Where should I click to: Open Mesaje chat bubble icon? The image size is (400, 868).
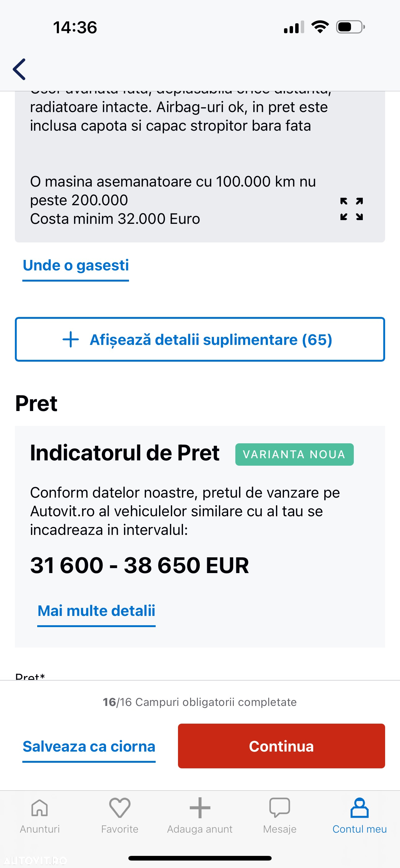pyautogui.click(x=280, y=808)
